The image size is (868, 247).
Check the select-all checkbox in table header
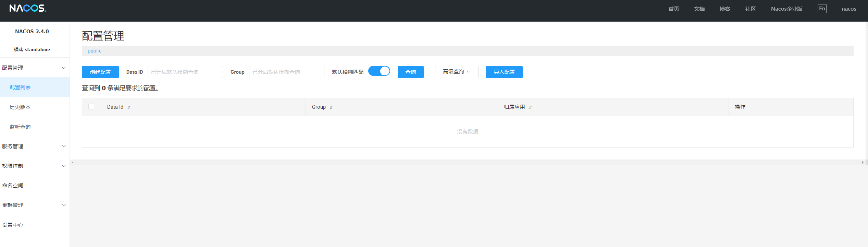coord(91,107)
